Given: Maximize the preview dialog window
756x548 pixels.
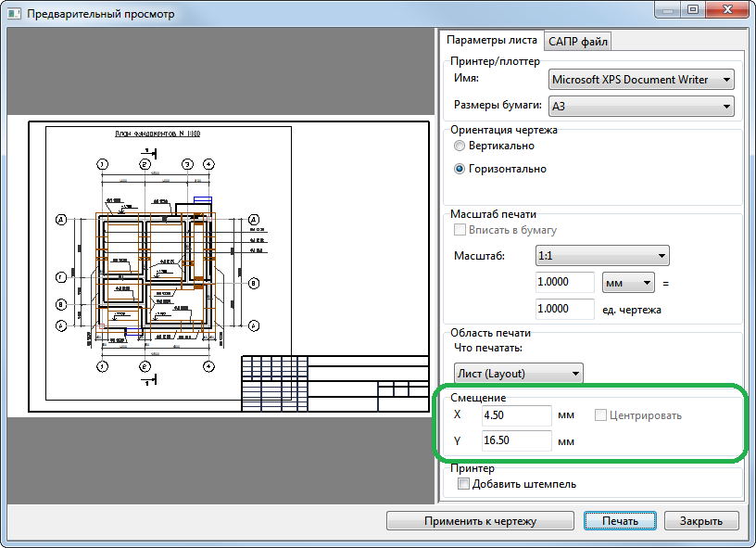Looking at the screenshot, I should [692, 9].
